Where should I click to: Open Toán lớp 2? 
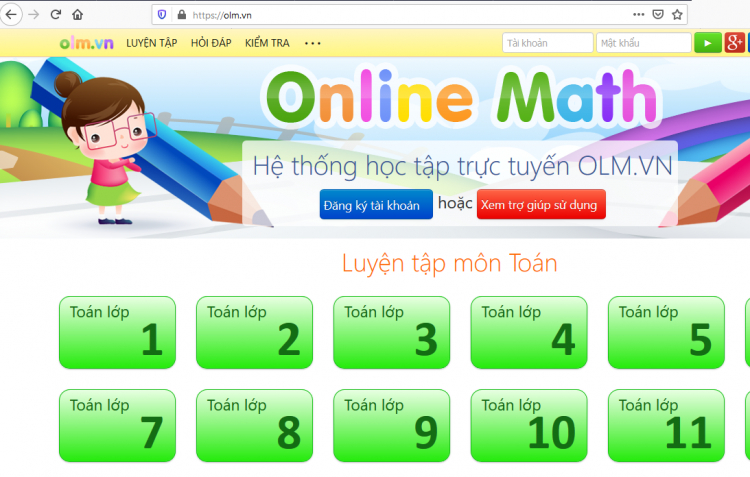tap(254, 333)
